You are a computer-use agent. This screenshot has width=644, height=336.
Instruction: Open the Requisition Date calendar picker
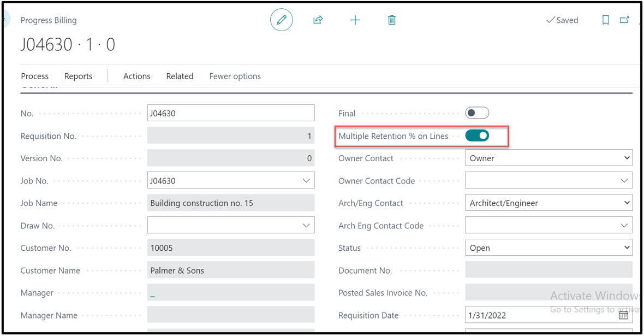coord(623,315)
